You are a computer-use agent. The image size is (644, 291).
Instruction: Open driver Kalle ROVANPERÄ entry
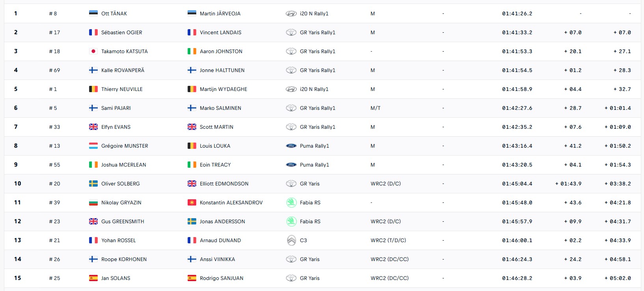tap(123, 70)
